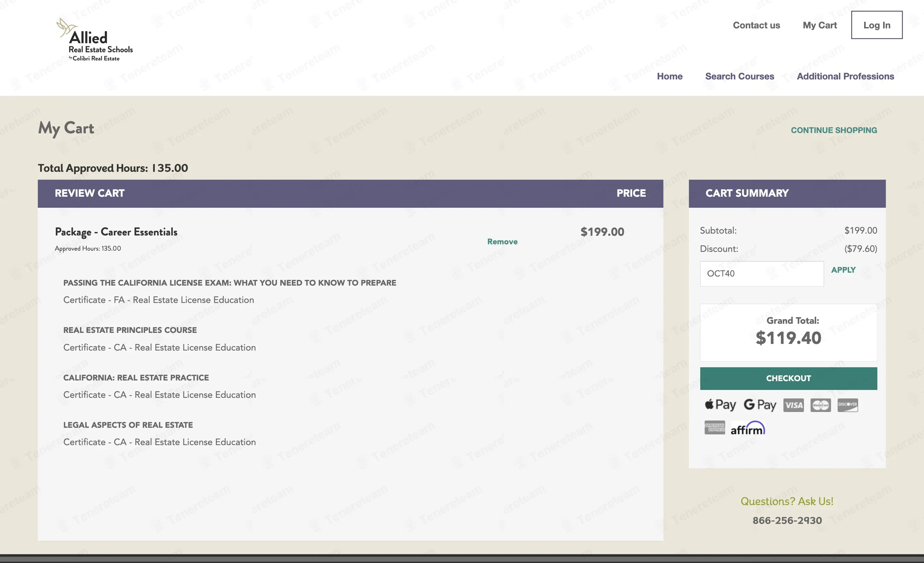Follow the Continue Shopping link
The width and height of the screenshot is (924, 563).
pyautogui.click(x=834, y=130)
